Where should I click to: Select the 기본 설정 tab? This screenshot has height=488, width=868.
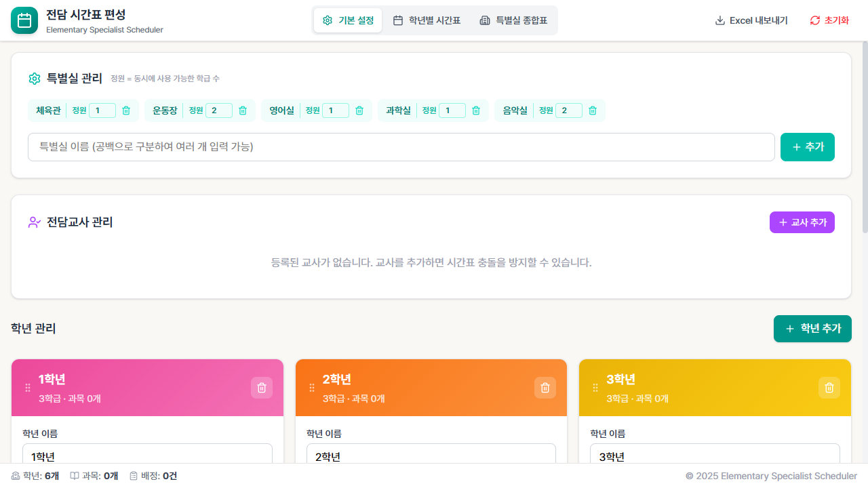348,20
